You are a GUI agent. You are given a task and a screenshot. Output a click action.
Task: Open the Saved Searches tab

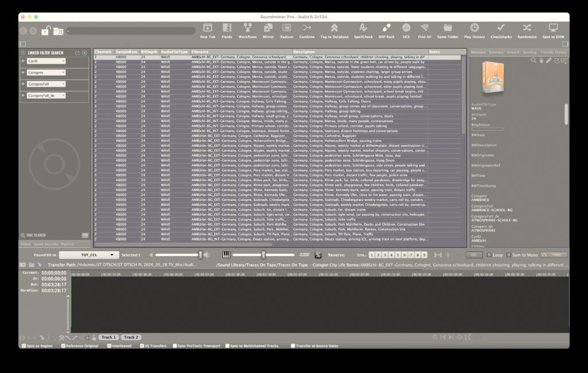(46, 244)
